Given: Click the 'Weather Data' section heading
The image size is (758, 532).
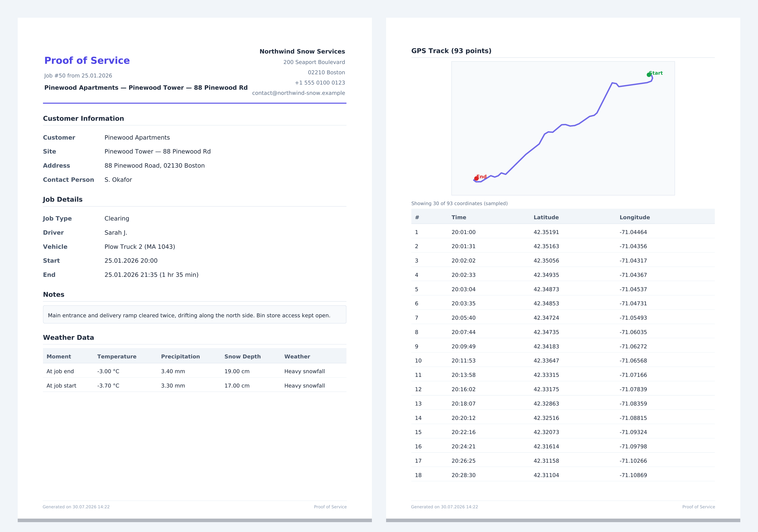Looking at the screenshot, I should tap(68, 337).
